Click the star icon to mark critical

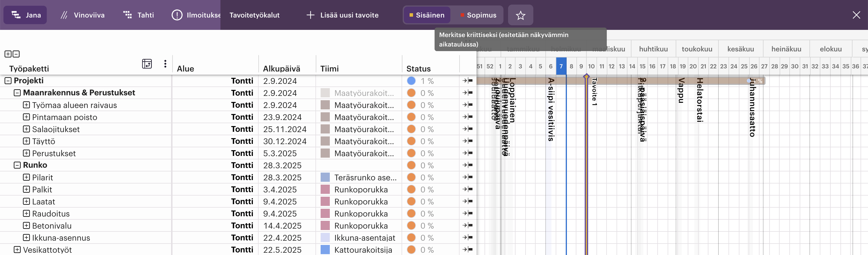(x=520, y=15)
